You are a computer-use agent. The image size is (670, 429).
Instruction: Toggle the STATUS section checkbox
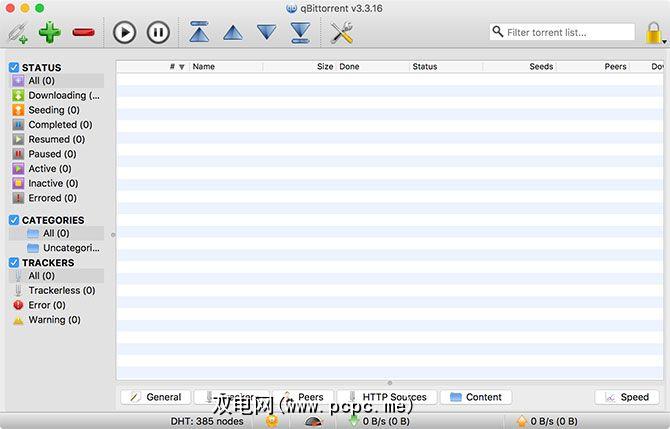pos(14,68)
